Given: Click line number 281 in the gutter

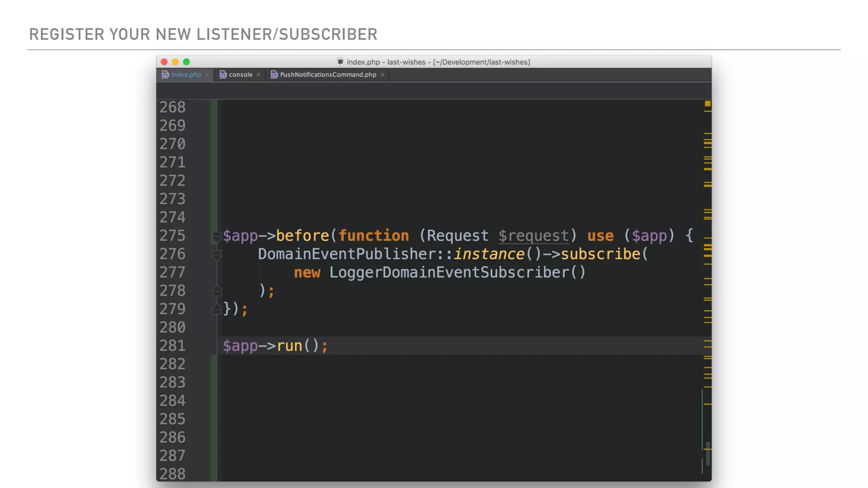Looking at the screenshot, I should tap(172, 346).
